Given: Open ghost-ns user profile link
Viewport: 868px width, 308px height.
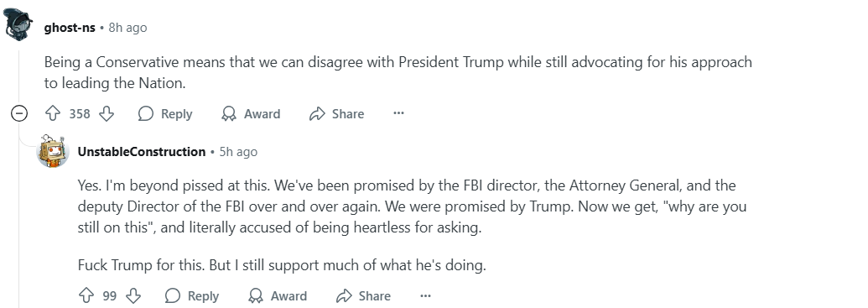Looking at the screenshot, I should 70,27.
